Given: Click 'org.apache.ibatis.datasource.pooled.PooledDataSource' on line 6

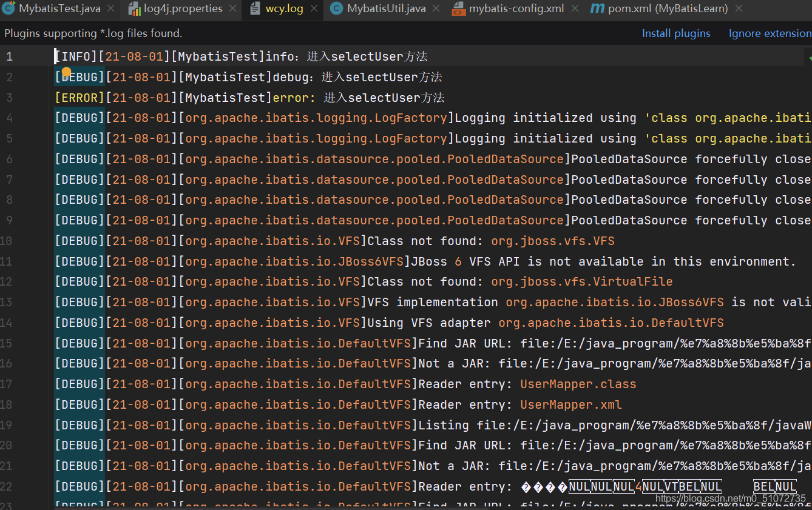Looking at the screenshot, I should (374, 159).
